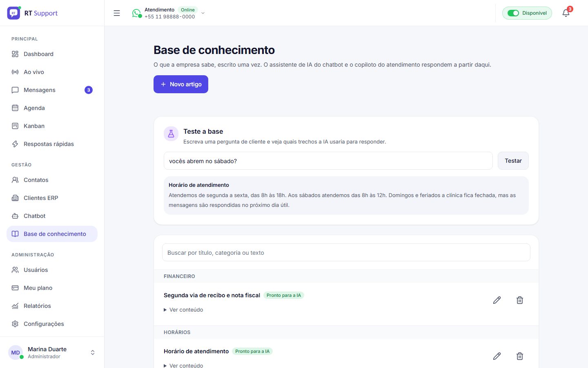588x368 pixels.
Task: Open Marina Duarte user menu
Action: coord(52,352)
